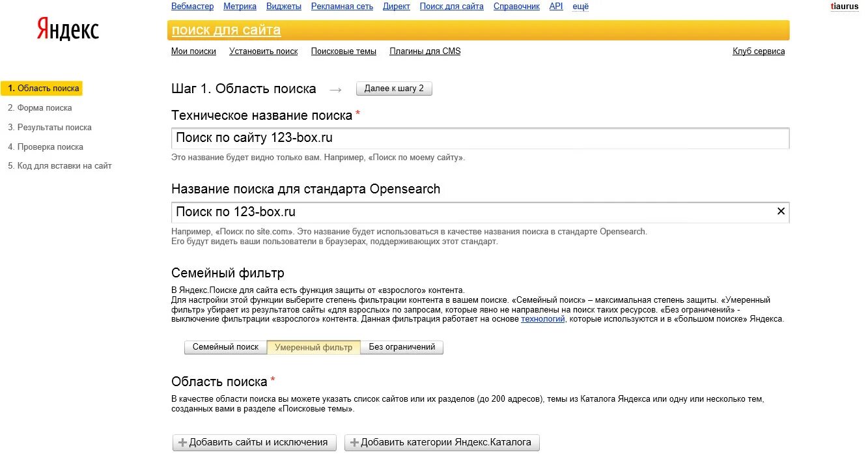868x474 pixels.
Task: Select step 2. Форма поиска in sidebar
Action: (40, 108)
